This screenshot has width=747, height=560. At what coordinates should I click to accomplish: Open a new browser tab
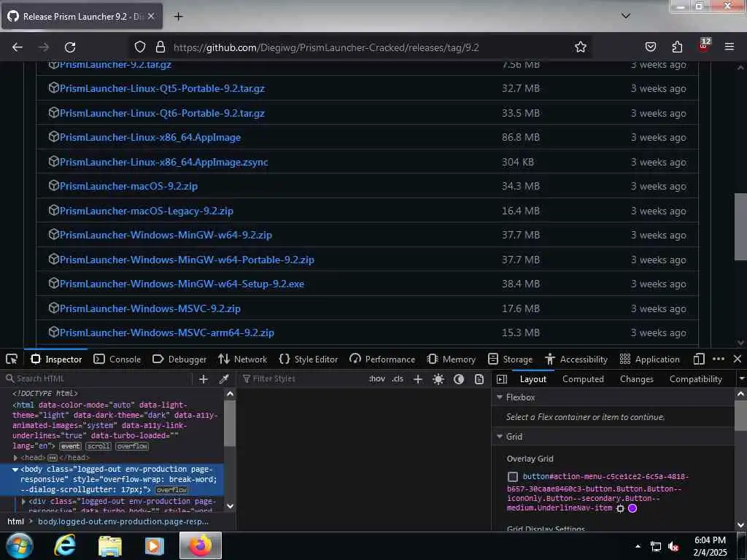click(178, 16)
